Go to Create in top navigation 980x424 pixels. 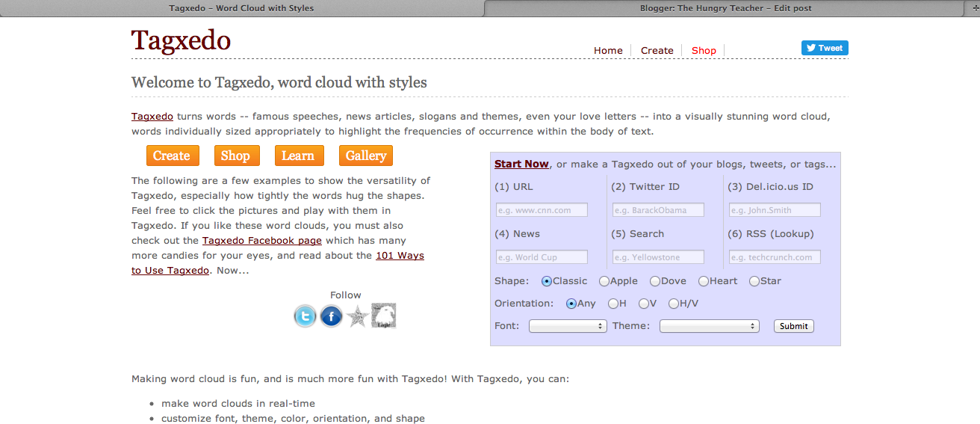point(657,50)
